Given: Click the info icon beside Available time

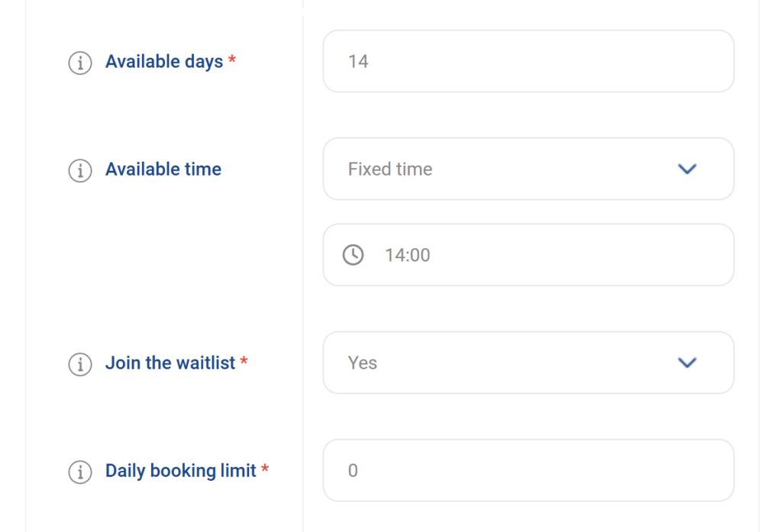Looking at the screenshot, I should pos(80,171).
